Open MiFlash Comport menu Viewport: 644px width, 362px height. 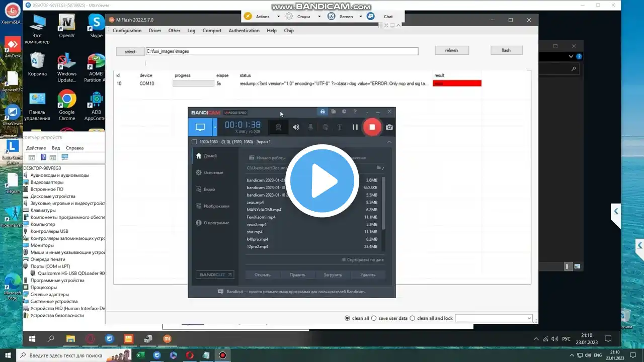pos(212,31)
